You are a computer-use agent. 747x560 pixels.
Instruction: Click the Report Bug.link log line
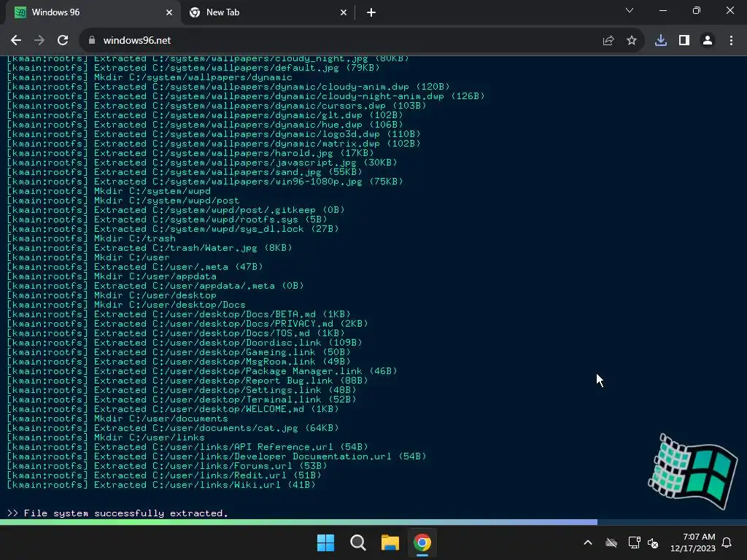[x=187, y=381]
